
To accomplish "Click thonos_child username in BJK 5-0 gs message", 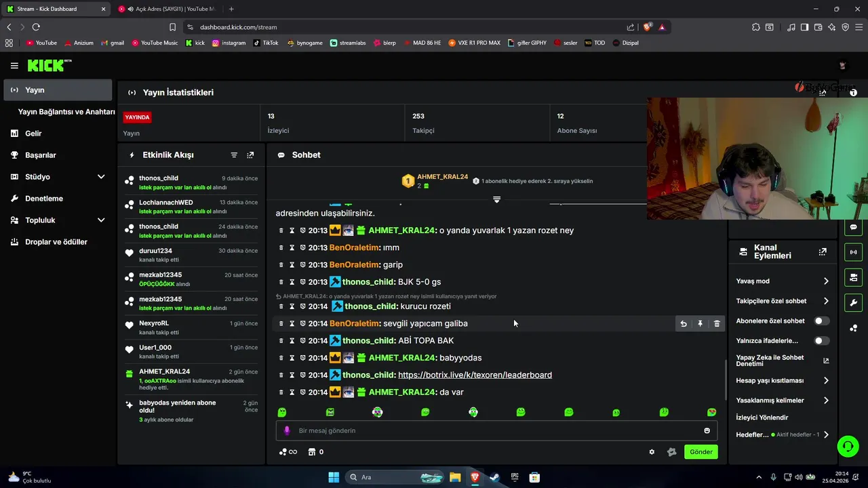I will (x=368, y=282).
